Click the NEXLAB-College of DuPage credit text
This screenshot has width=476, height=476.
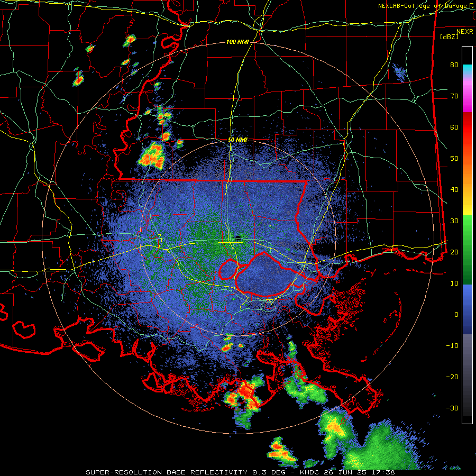pos(425,6)
